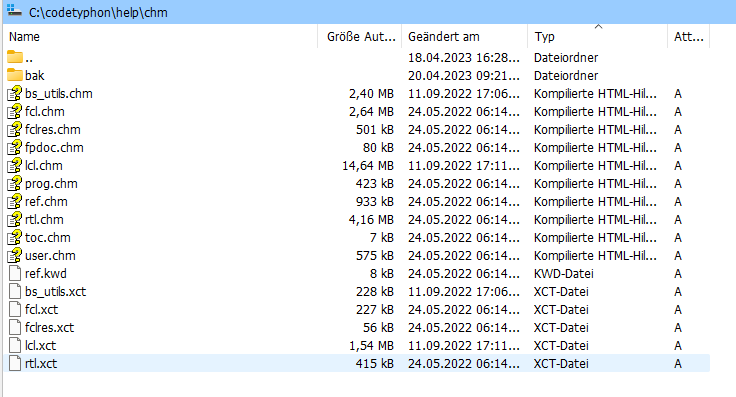Click the lcl.chm help file icon
The height and width of the screenshot is (397, 736).
click(x=15, y=165)
